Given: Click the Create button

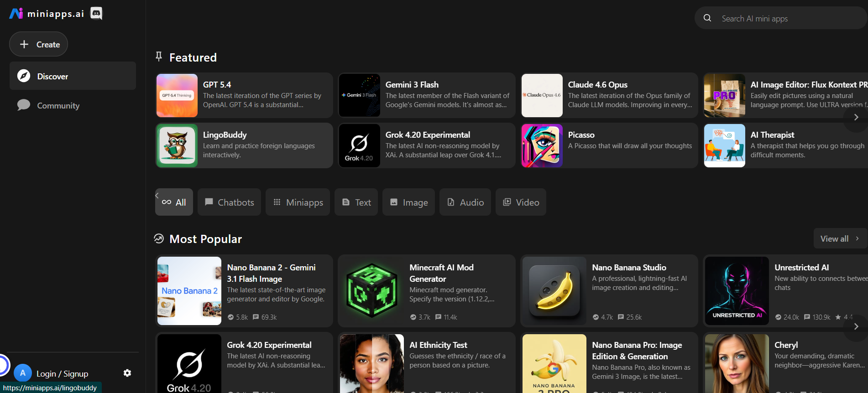Looking at the screenshot, I should [x=39, y=44].
